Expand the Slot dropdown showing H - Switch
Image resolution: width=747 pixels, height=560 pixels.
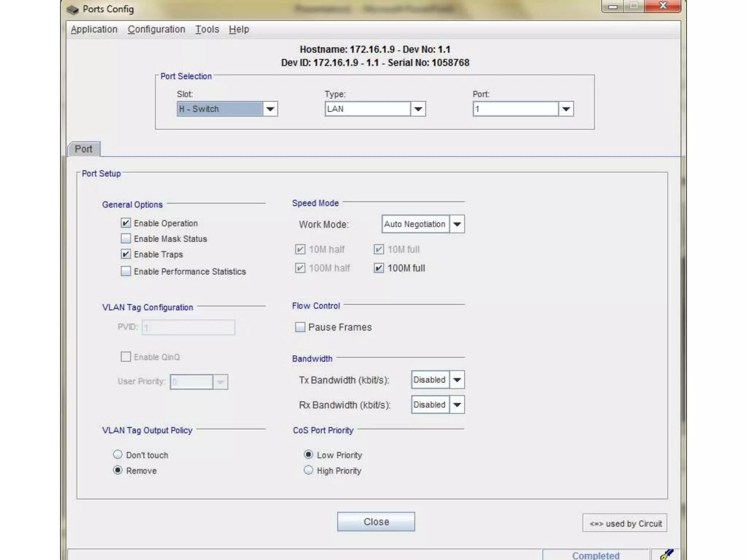[x=270, y=109]
